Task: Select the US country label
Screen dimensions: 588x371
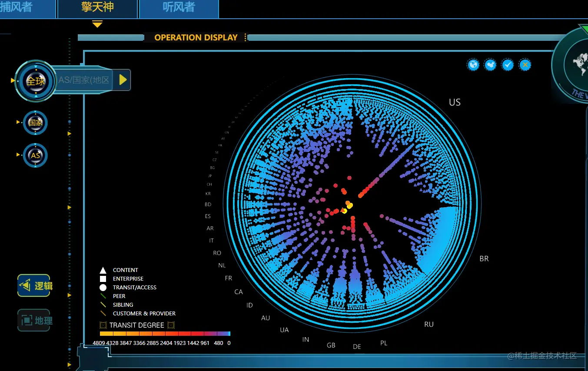Action: [455, 103]
